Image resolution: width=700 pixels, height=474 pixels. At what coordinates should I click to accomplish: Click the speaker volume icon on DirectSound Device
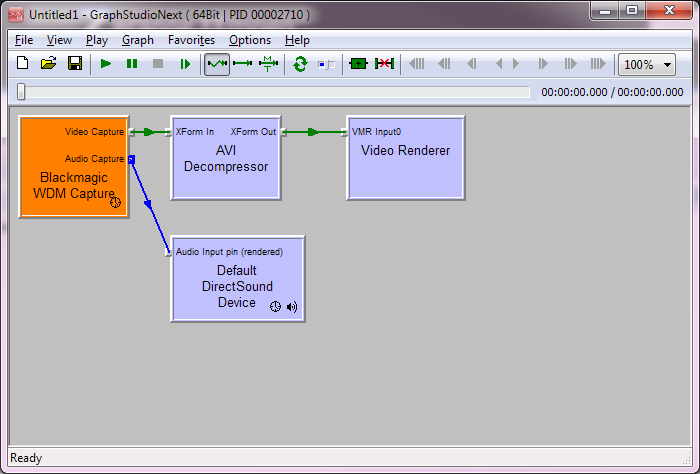click(x=292, y=307)
